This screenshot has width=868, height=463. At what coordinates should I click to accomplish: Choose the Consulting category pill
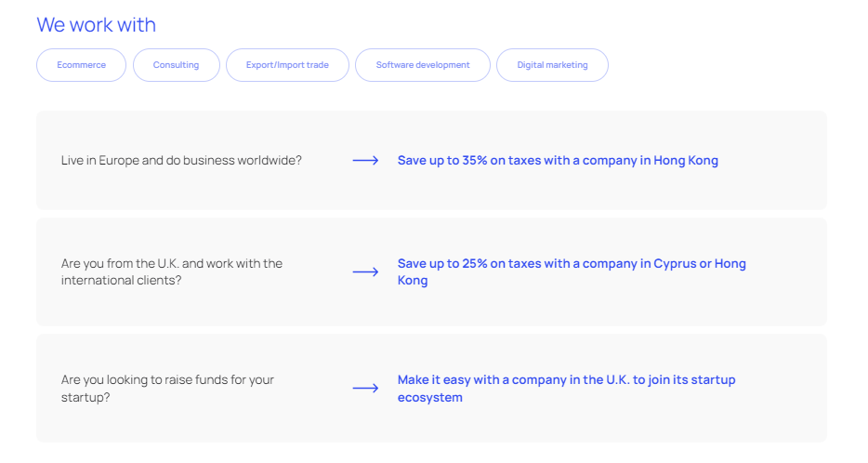[x=176, y=65]
